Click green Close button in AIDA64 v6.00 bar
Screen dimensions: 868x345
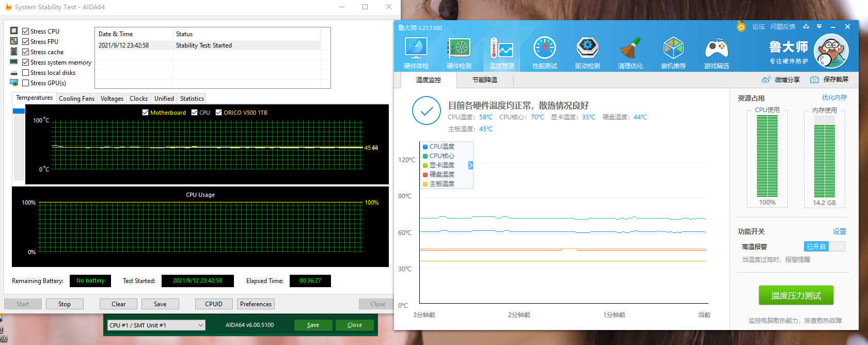pos(355,325)
